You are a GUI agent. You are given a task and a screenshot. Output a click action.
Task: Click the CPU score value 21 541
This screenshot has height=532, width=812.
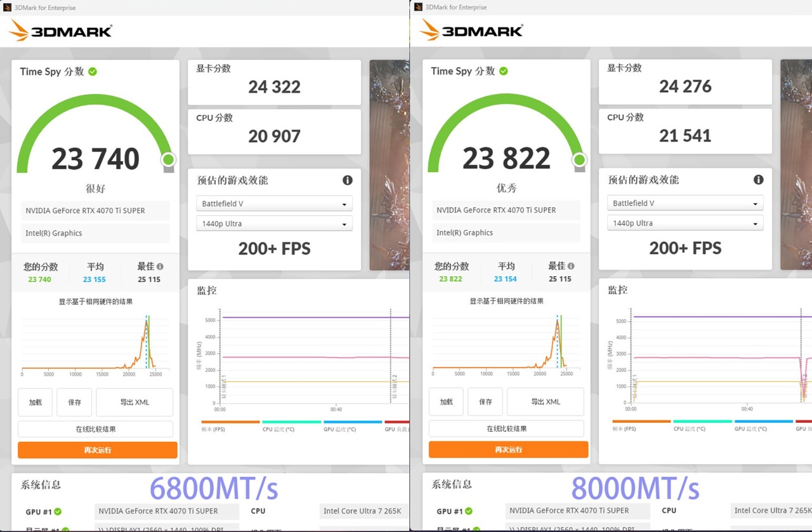[x=686, y=135]
